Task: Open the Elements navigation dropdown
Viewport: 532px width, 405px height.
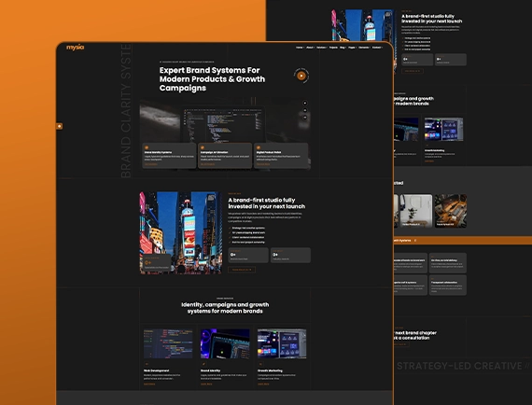Action: [x=364, y=48]
